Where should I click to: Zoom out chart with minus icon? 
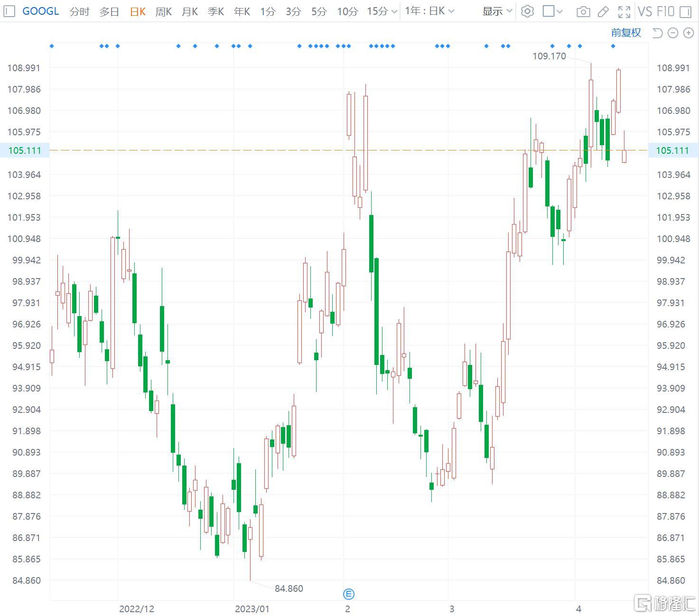point(673,33)
